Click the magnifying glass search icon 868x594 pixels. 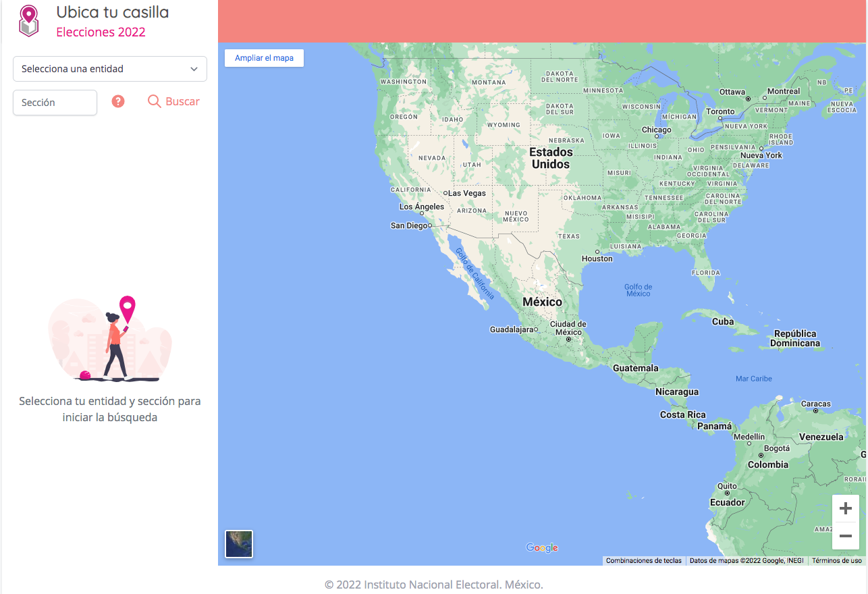[x=155, y=101]
